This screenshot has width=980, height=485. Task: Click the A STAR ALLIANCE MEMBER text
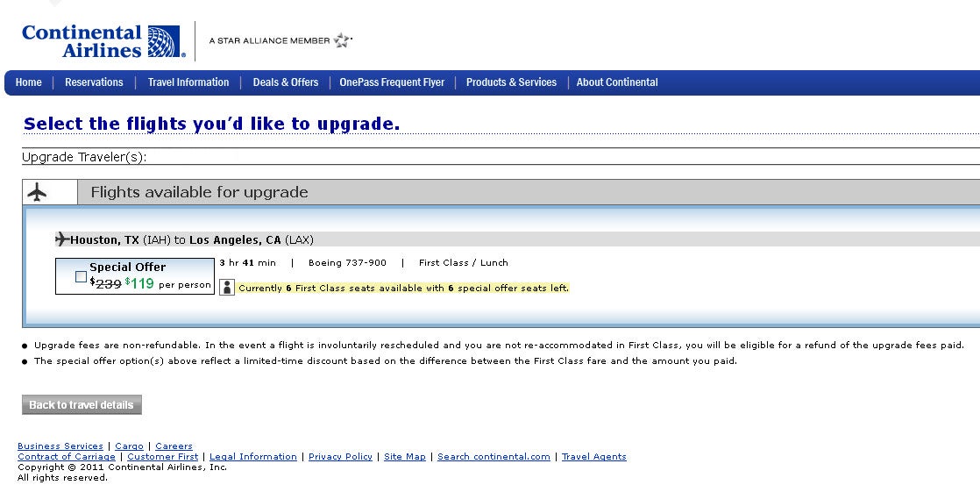point(269,40)
